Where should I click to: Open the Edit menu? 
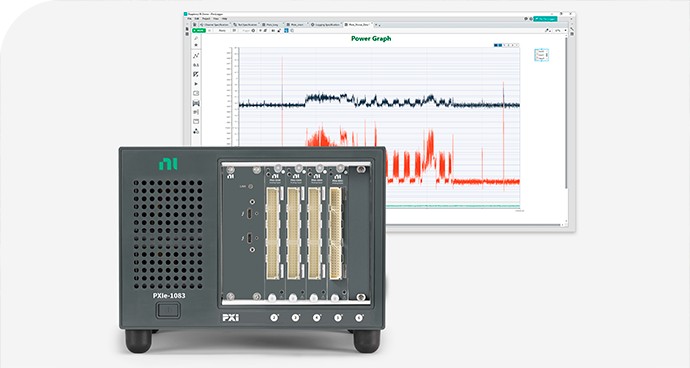point(197,18)
